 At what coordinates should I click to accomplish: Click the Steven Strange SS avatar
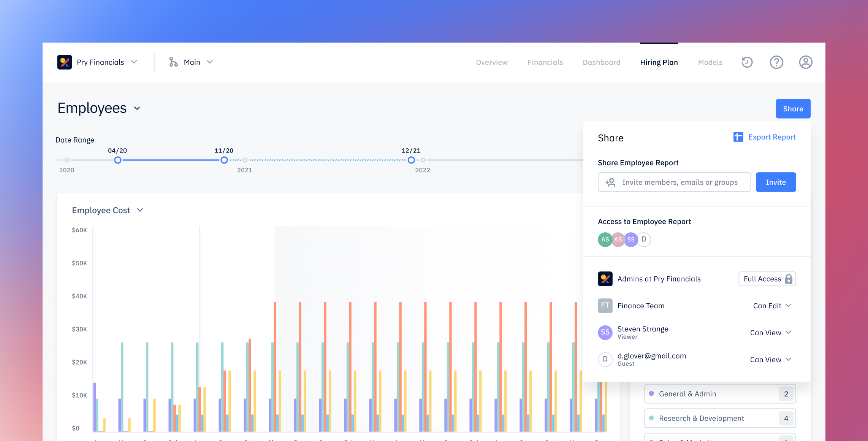[605, 332]
